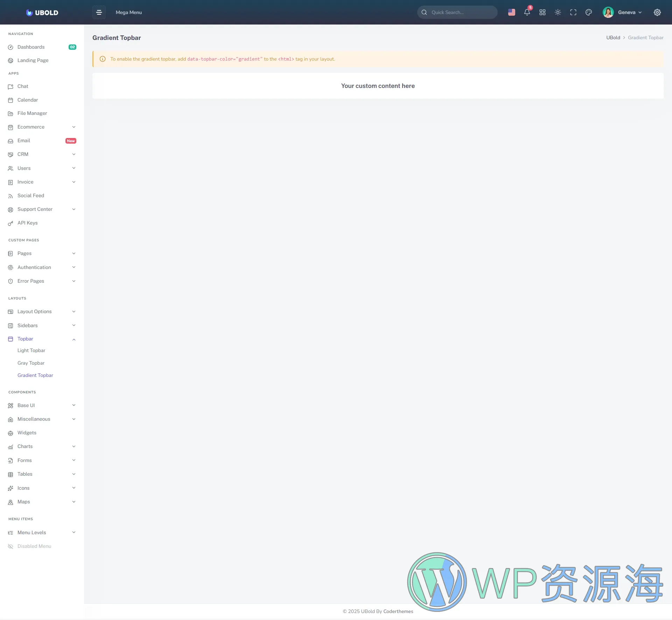Click the UBold logo
Image resolution: width=672 pixels, height=620 pixels.
[x=42, y=13]
